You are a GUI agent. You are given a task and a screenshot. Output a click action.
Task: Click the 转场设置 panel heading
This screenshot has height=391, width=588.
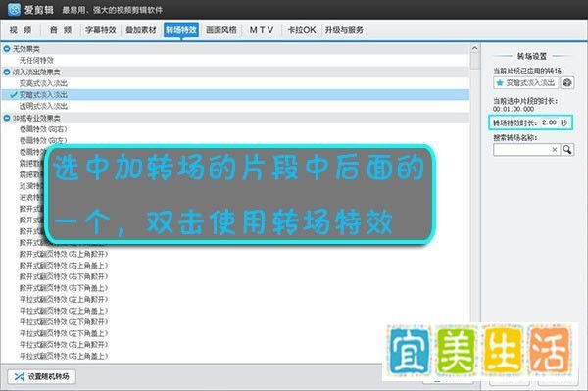532,56
